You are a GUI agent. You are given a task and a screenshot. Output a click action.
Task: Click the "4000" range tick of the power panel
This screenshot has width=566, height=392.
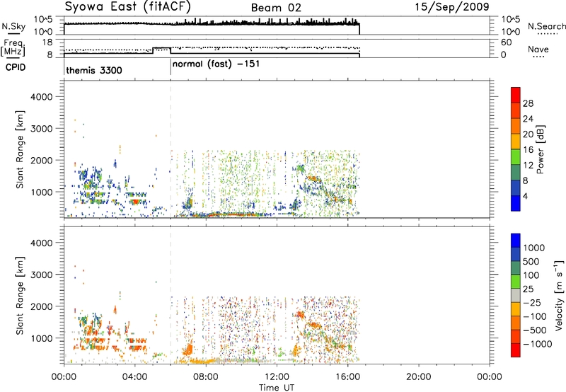[x=42, y=97]
